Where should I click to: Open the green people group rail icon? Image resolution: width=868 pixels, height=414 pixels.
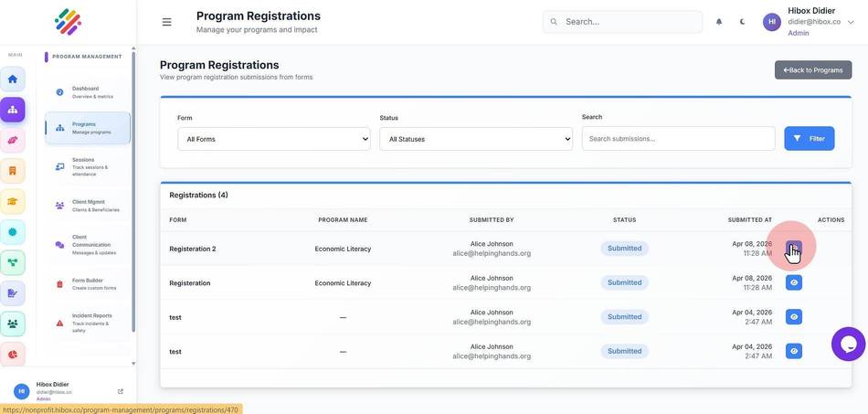pyautogui.click(x=12, y=324)
